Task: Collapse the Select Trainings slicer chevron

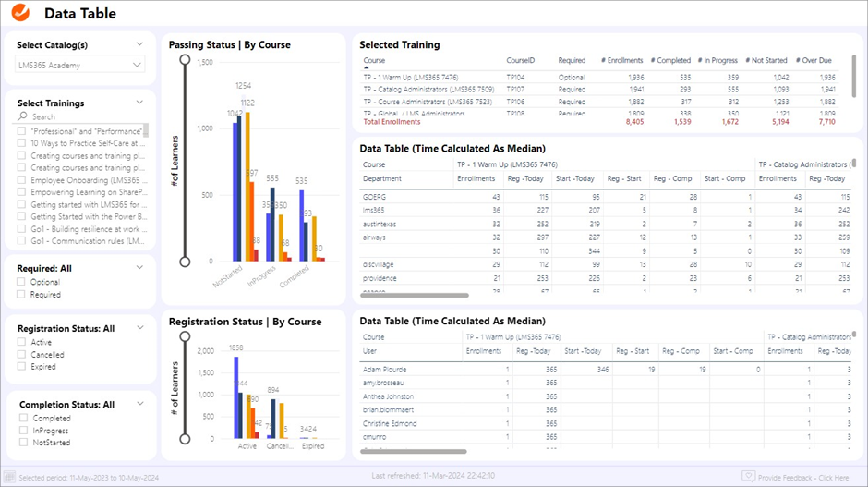Action: point(139,103)
